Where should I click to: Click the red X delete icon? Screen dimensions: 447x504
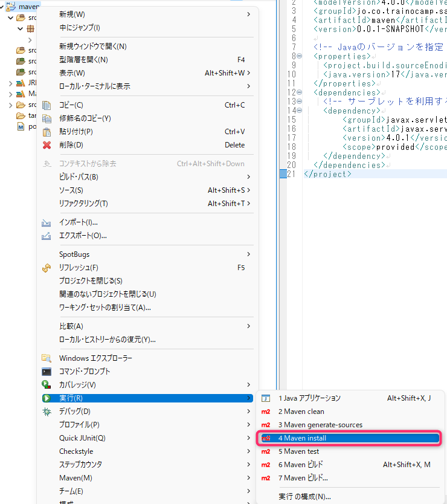click(47, 145)
